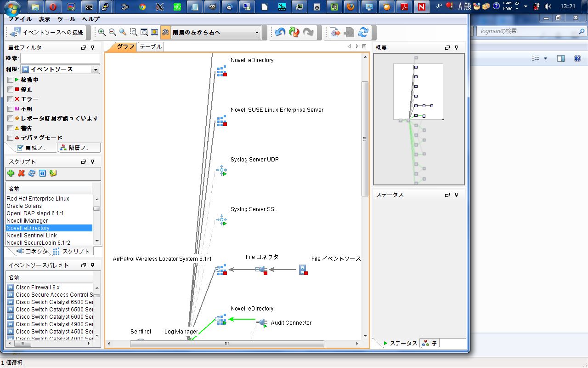
Task: Open the ツール menu
Action: (66, 19)
